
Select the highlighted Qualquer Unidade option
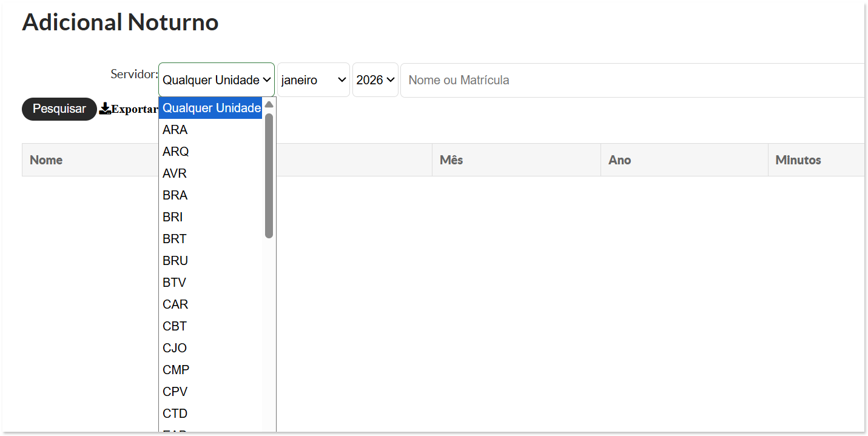pyautogui.click(x=211, y=108)
